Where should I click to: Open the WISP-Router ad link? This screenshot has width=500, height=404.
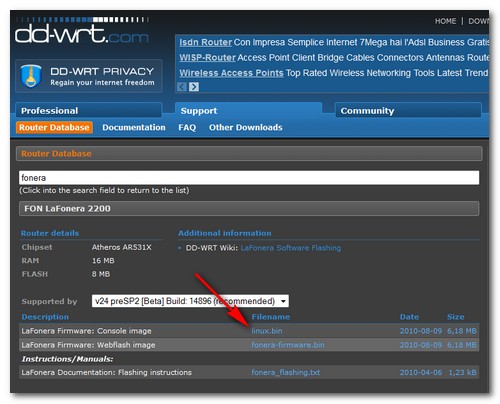(x=207, y=58)
